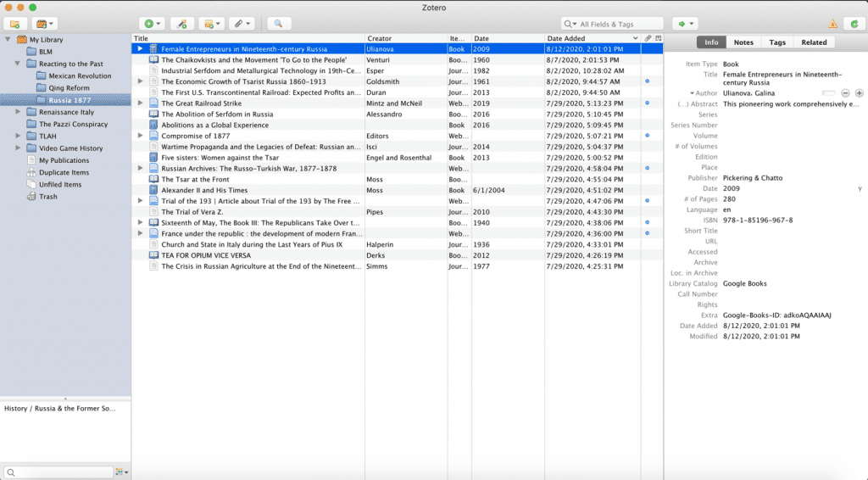Switch to the Related tab

pos(814,42)
